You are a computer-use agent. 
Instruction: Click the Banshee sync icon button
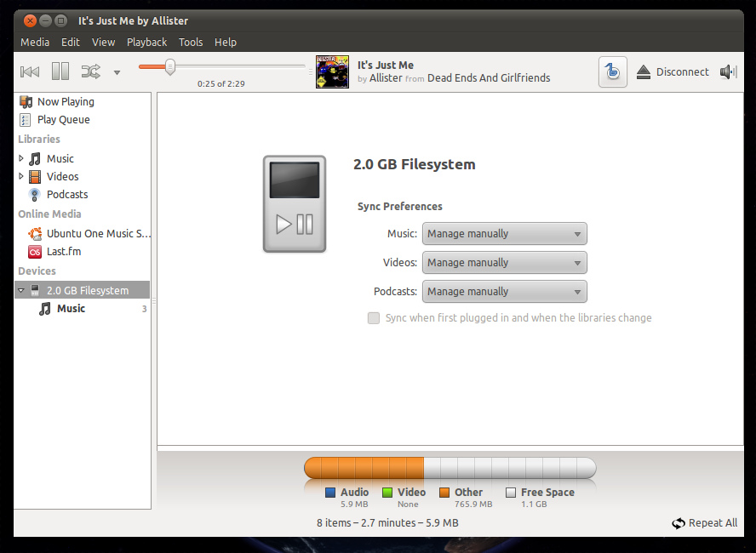tap(613, 72)
